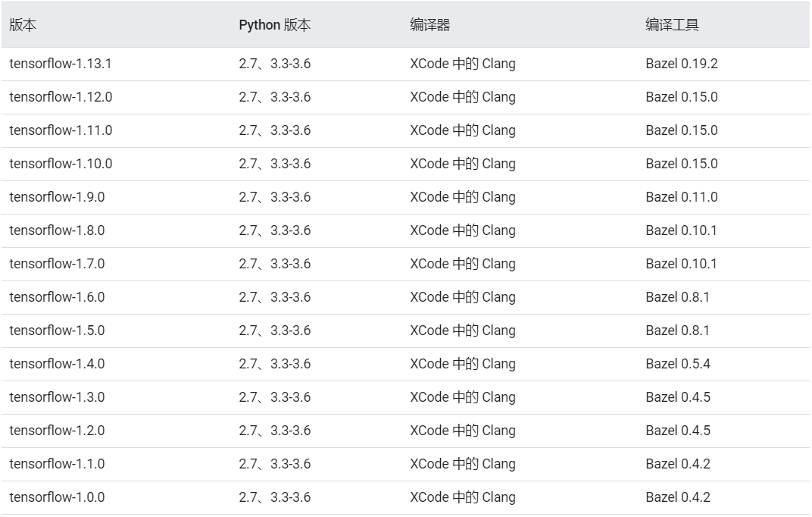812x517 pixels.
Task: Click the Python 版本 column header
Action: (274, 25)
